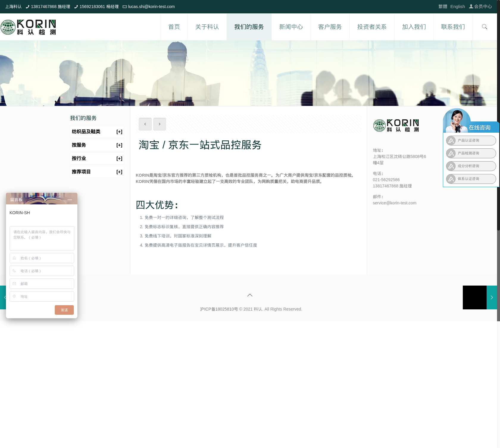500x448 pixels.
Task: Switch the site language to English
Action: tap(457, 7)
